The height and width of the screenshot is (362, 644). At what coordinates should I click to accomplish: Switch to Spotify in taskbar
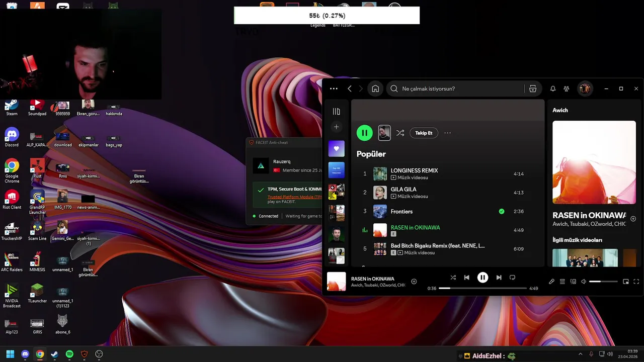coord(69,354)
